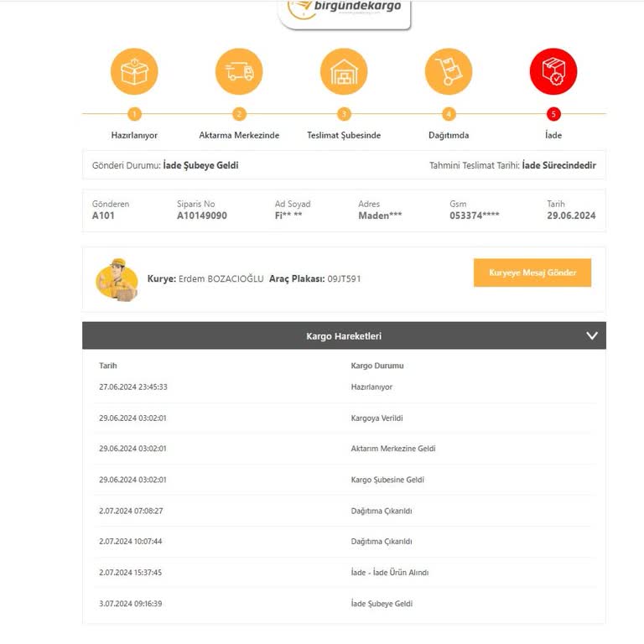
Task: Click the Kargo Hareketleri header bar title
Action: pos(344,336)
